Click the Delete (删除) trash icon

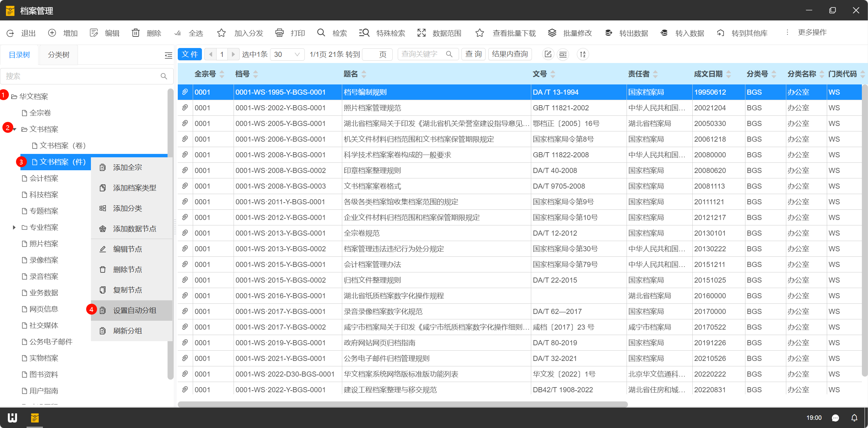click(x=136, y=33)
